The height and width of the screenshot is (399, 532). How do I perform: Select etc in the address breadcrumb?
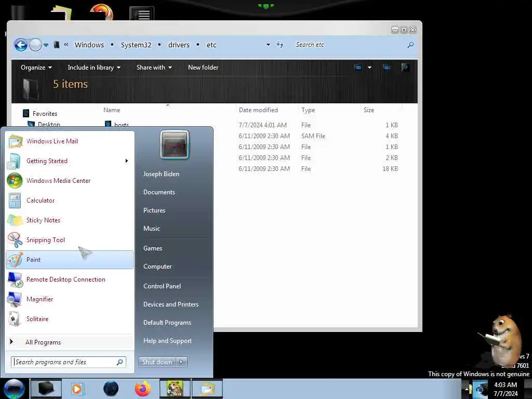211,45
